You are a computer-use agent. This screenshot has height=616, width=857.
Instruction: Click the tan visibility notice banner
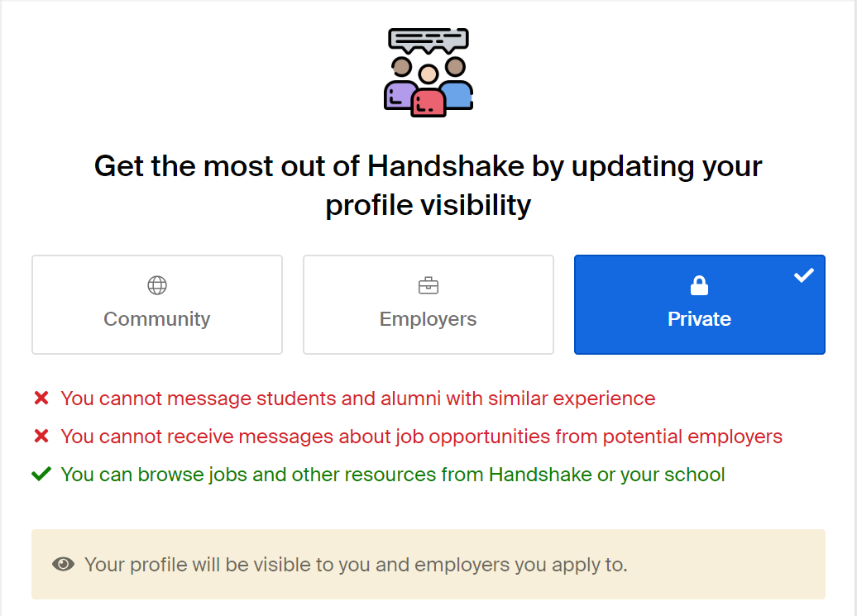pos(428,564)
